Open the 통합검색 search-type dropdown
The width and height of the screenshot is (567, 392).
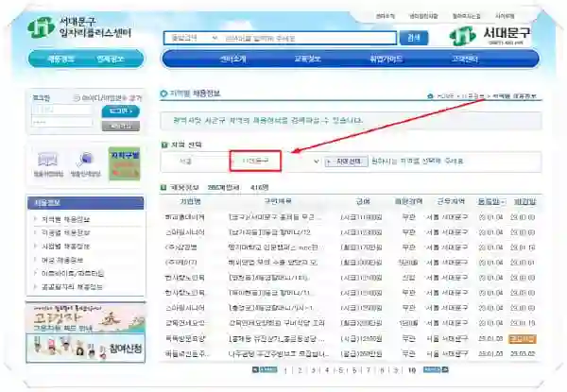(x=194, y=38)
